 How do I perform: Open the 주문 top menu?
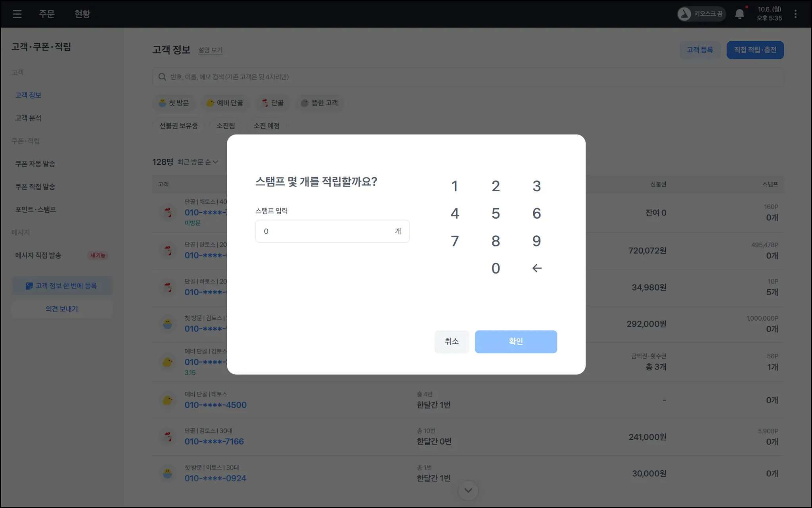point(46,14)
